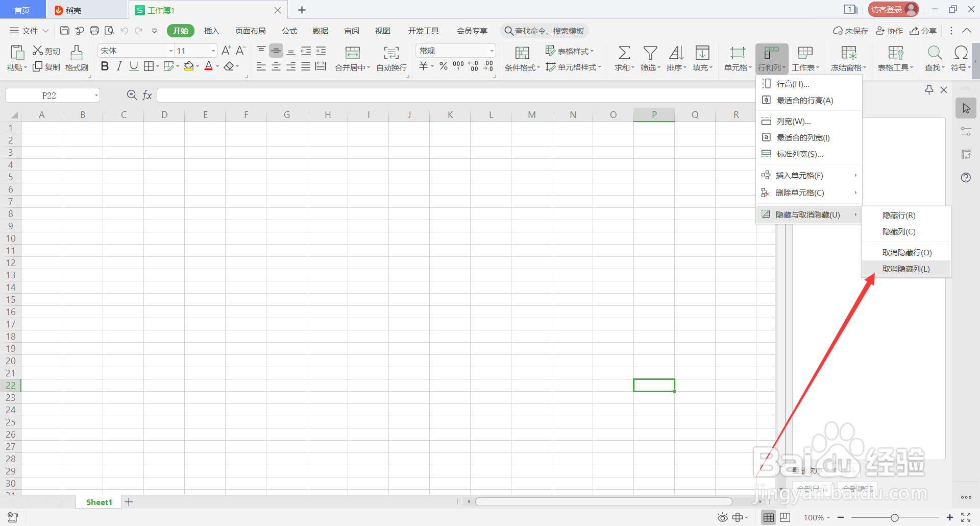This screenshot has width=980, height=526.
Task: Click the Format Painter (格式刷) icon
Action: click(77, 52)
